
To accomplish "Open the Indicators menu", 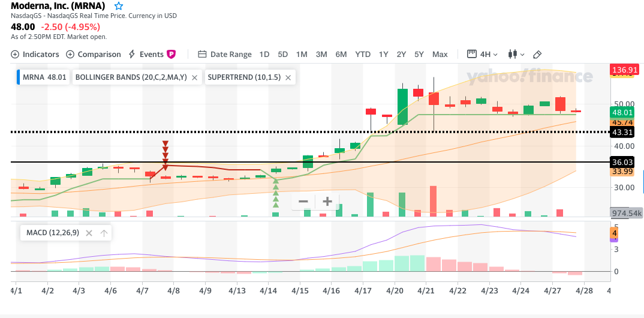I will pyautogui.click(x=35, y=54).
